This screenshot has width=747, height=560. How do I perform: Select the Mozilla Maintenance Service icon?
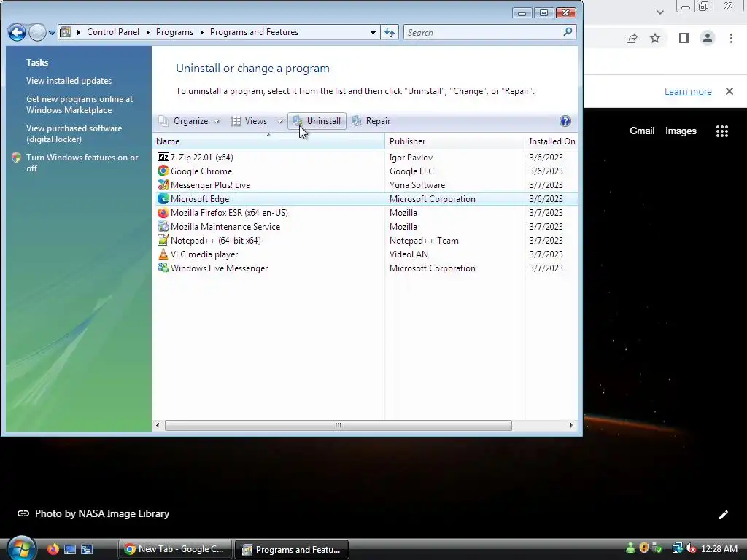[x=163, y=226]
